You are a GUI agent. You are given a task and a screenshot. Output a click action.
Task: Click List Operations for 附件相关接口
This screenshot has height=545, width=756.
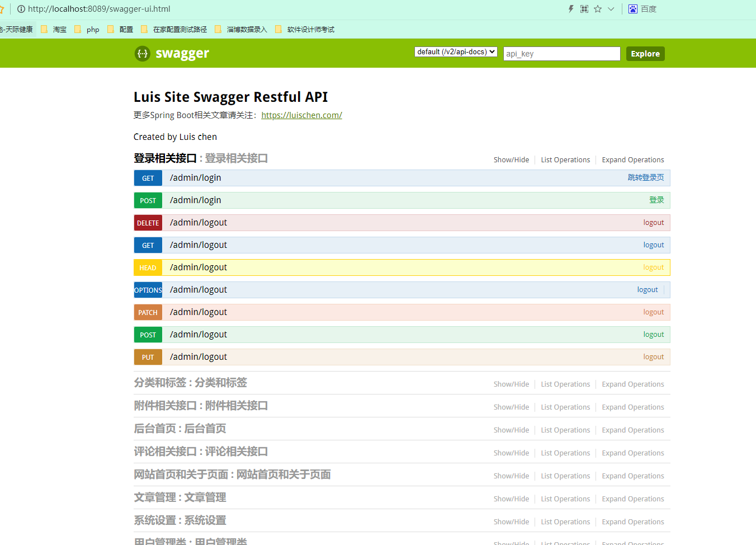pos(565,407)
